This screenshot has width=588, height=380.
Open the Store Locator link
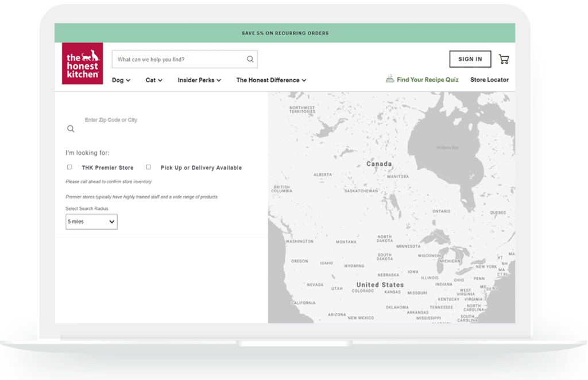click(x=489, y=80)
